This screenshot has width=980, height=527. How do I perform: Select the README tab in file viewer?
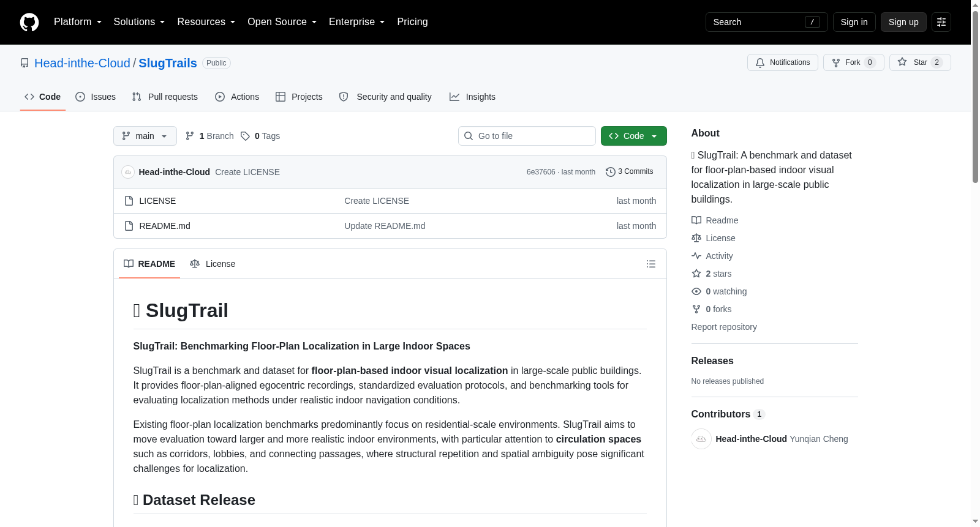click(x=149, y=264)
